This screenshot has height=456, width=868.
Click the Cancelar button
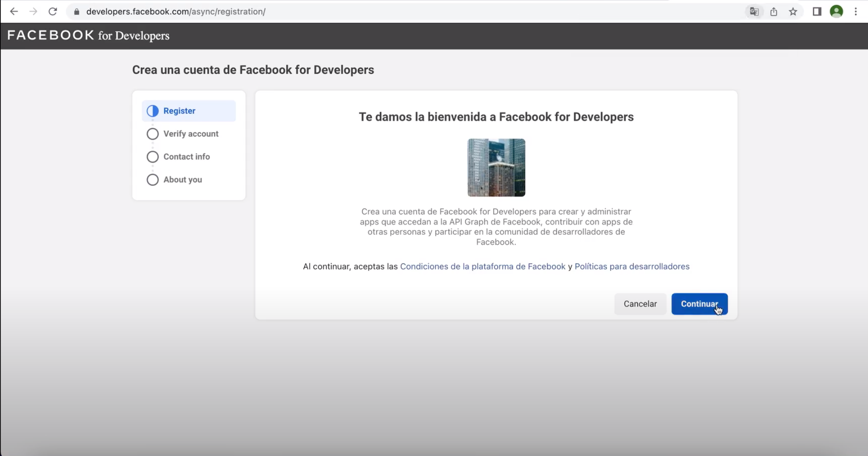640,304
